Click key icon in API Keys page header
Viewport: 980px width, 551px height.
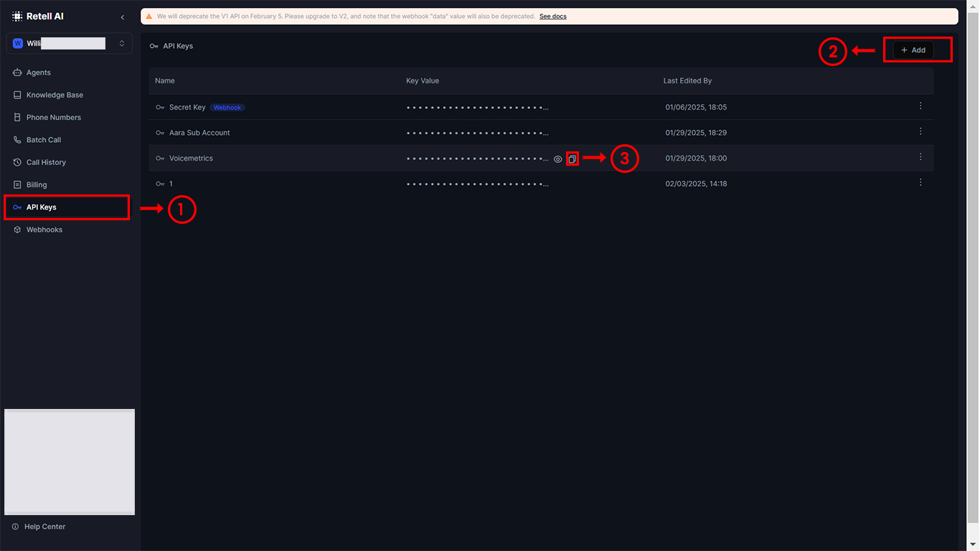point(154,46)
